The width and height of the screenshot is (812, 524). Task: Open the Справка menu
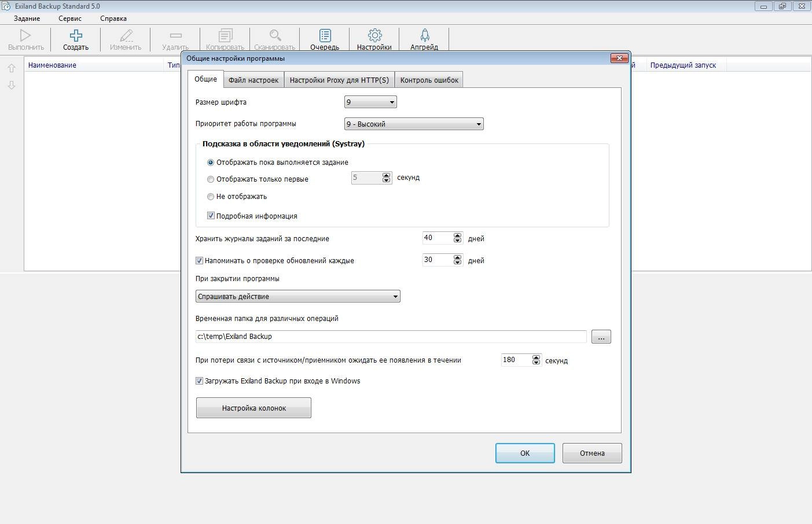[x=113, y=19]
